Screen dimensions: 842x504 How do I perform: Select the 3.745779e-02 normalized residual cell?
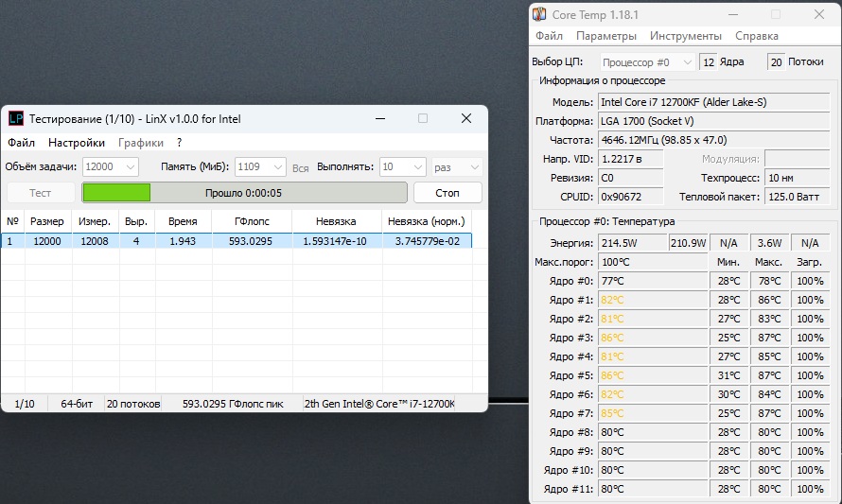click(x=428, y=241)
